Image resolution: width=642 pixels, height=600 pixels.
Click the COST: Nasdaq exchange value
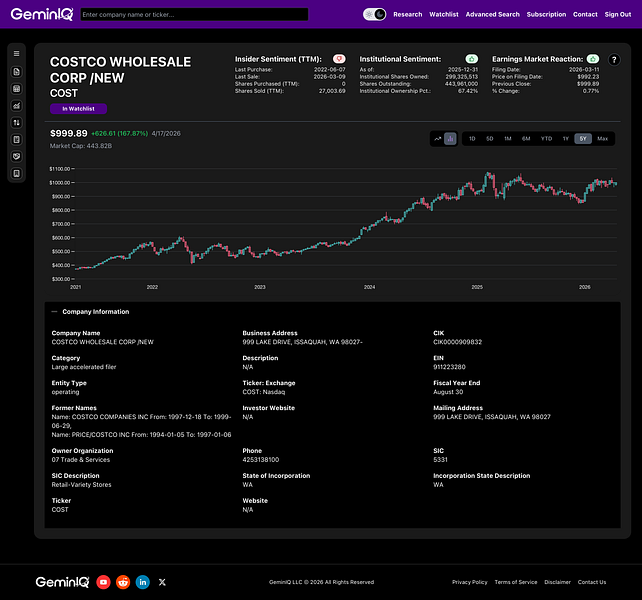coord(263,392)
